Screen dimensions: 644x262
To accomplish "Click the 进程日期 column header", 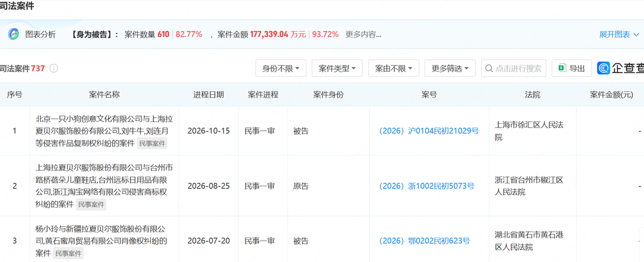I will pyautogui.click(x=209, y=95).
